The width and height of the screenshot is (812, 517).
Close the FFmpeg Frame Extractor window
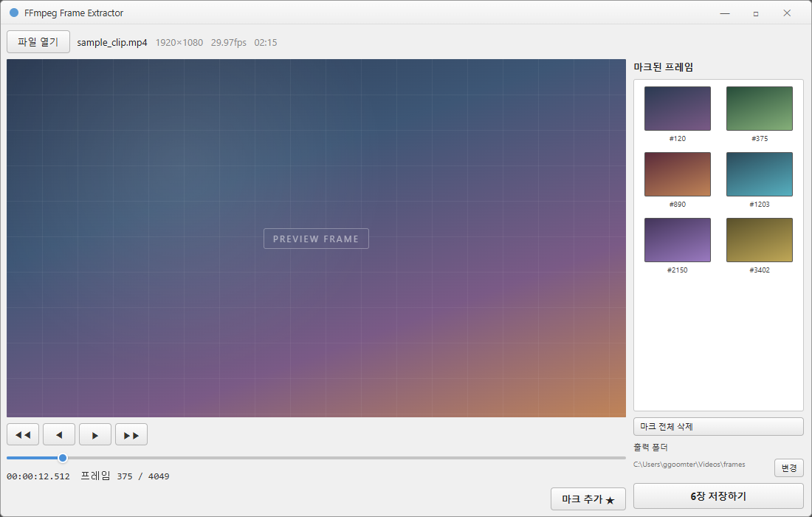pyautogui.click(x=787, y=13)
